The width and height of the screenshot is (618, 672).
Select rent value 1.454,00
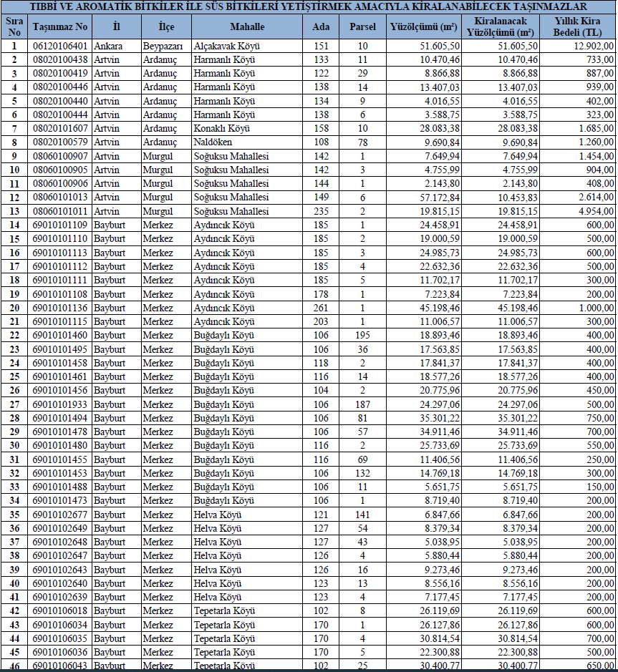577,156
